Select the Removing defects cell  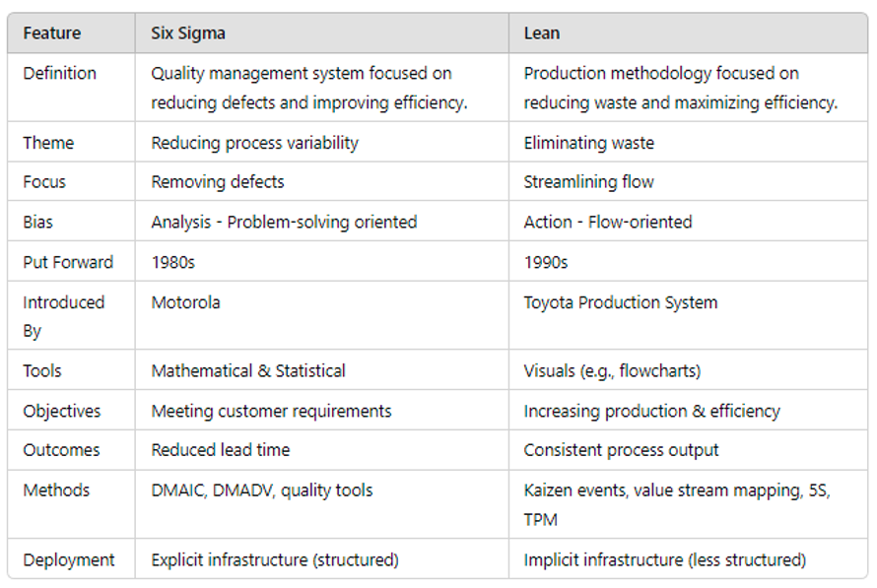[217, 182]
